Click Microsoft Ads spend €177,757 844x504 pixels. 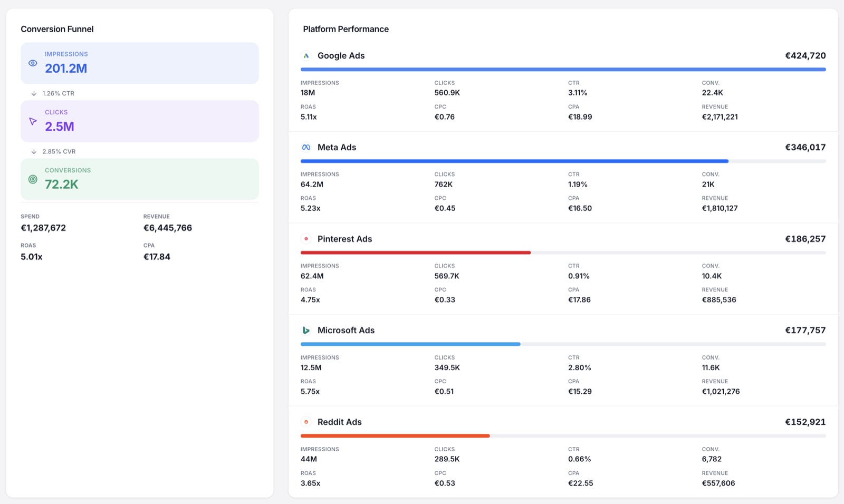coord(805,330)
